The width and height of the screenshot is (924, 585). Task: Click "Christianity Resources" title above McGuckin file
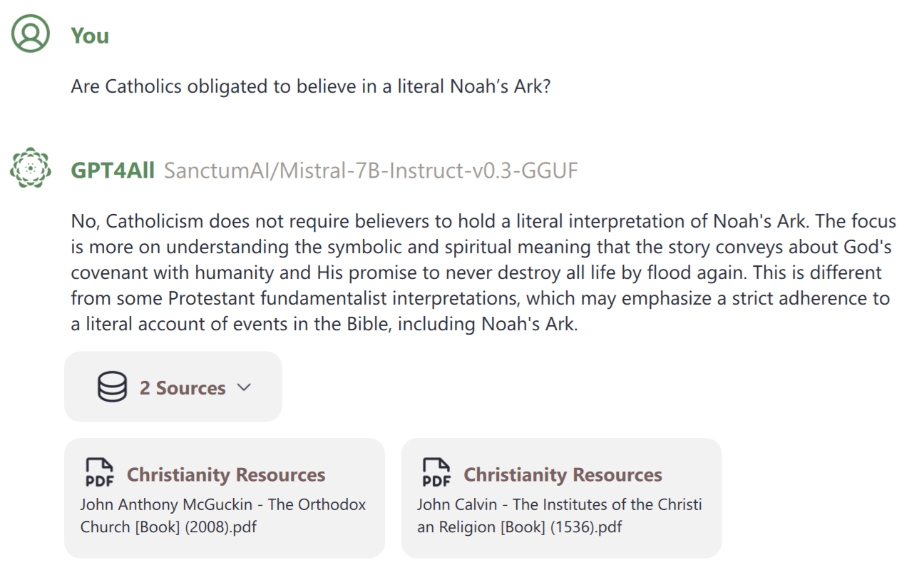226,475
